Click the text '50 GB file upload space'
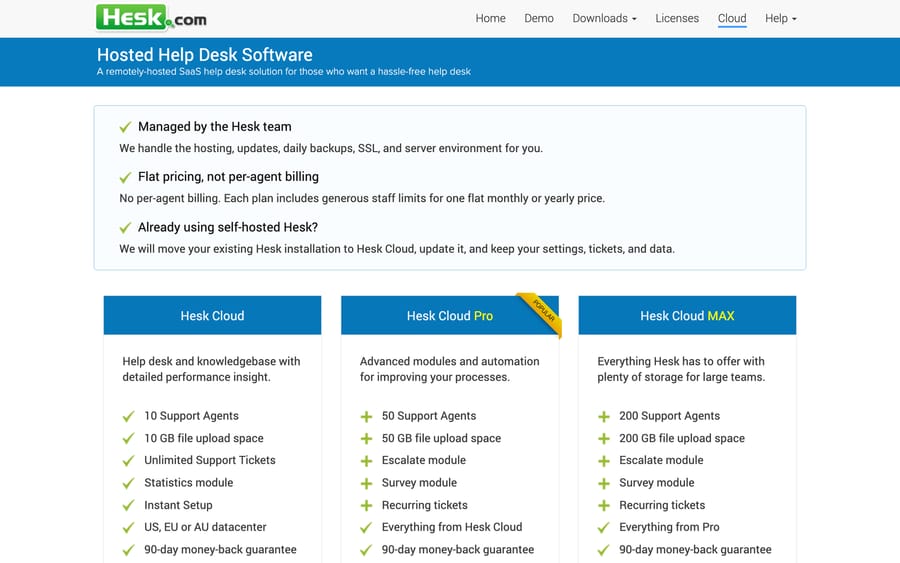 click(441, 438)
